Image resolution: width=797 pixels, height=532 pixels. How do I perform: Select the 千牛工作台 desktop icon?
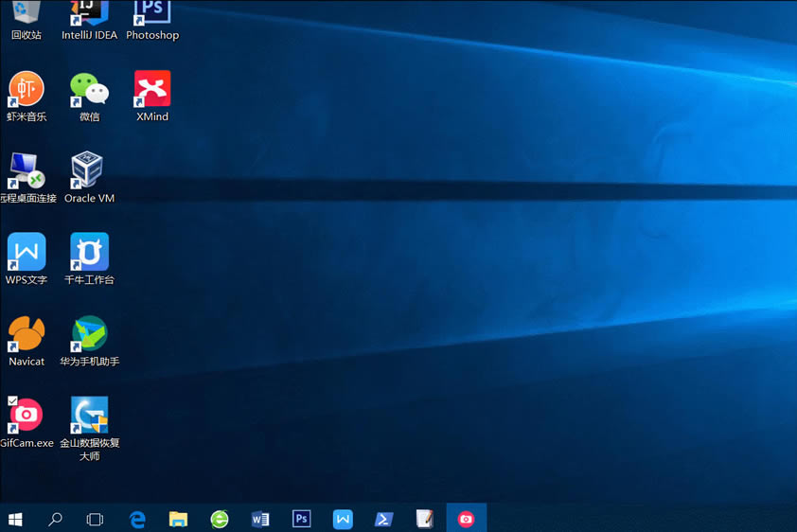click(x=89, y=253)
